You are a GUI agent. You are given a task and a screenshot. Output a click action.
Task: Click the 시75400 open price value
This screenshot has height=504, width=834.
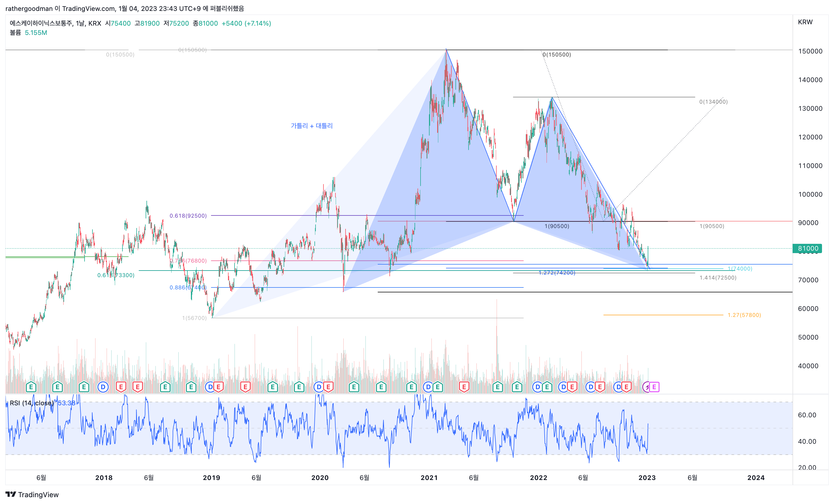[118, 23]
